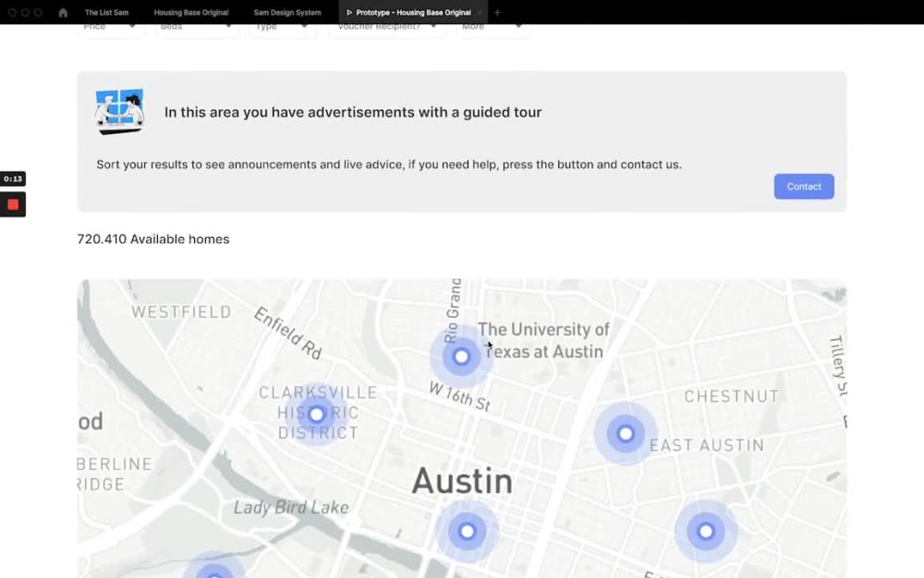The height and width of the screenshot is (578, 924).
Task: Select map marker near University of Texas
Action: (461, 356)
